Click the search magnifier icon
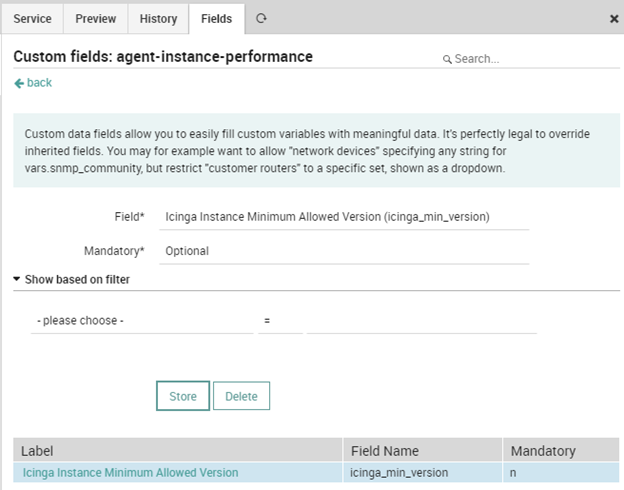Image resolution: width=624 pixels, height=490 pixels. pyautogui.click(x=447, y=59)
